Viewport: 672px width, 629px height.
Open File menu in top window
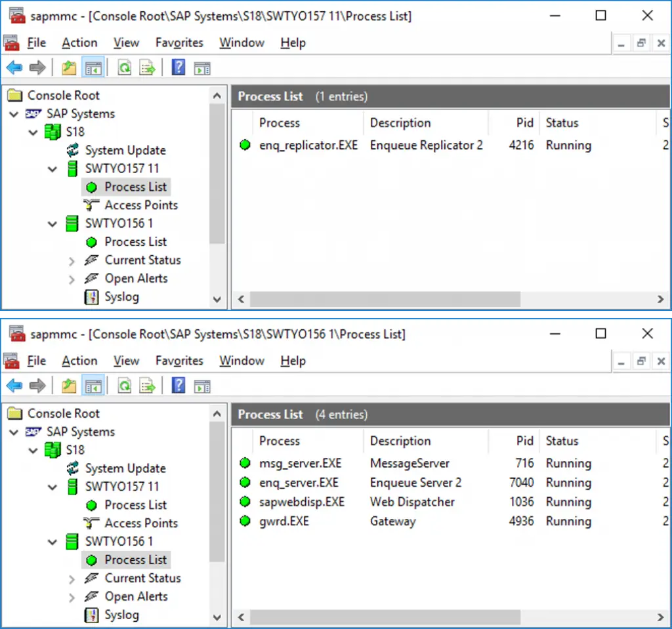(x=37, y=43)
